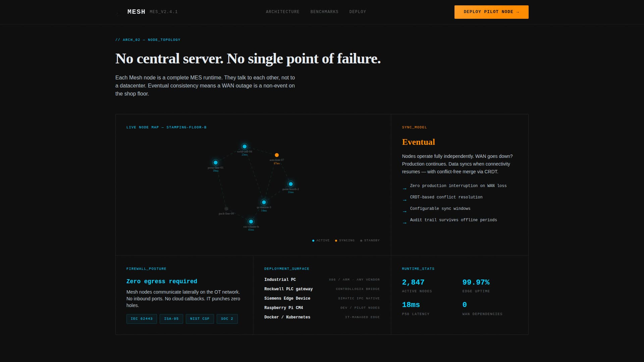The height and width of the screenshot is (362, 644).
Task: Select the Raspberry Pi CM4 row
Action: pos(322,308)
